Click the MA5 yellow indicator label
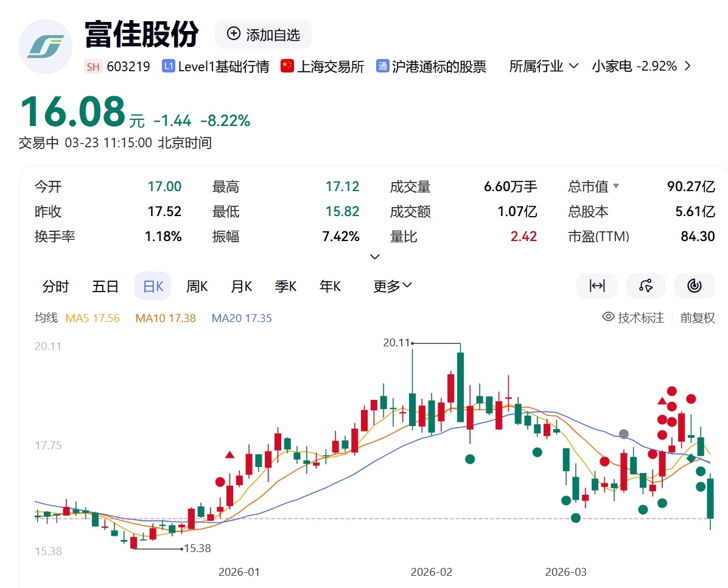This screenshot has width=728, height=588. (93, 318)
